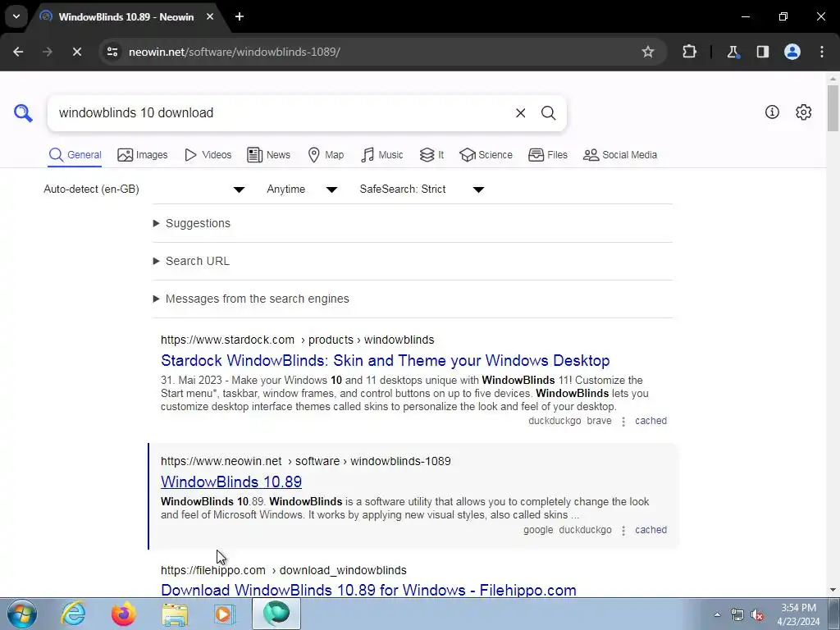This screenshot has width=840, height=630.
Task: Open site information icon in address bar
Action: (x=112, y=52)
